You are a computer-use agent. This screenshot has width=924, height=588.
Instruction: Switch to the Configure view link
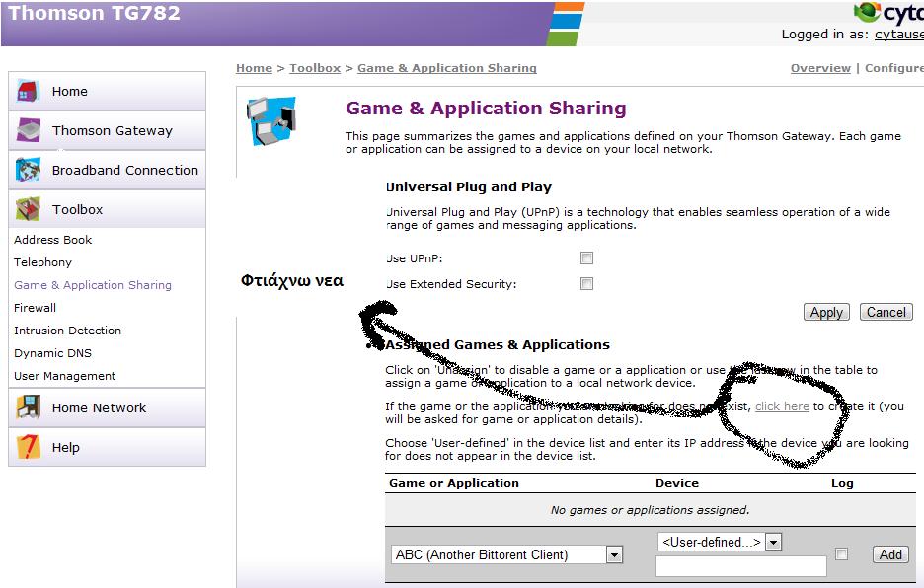coord(894,68)
